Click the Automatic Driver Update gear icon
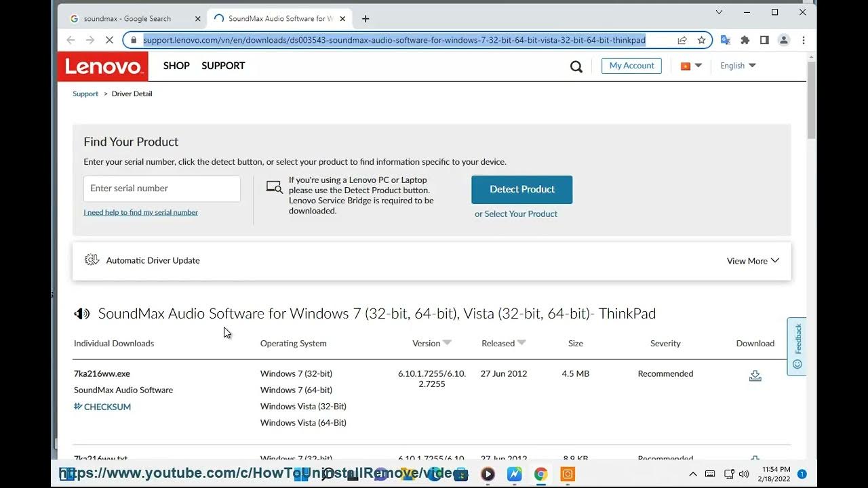868x488 pixels. 92,260
